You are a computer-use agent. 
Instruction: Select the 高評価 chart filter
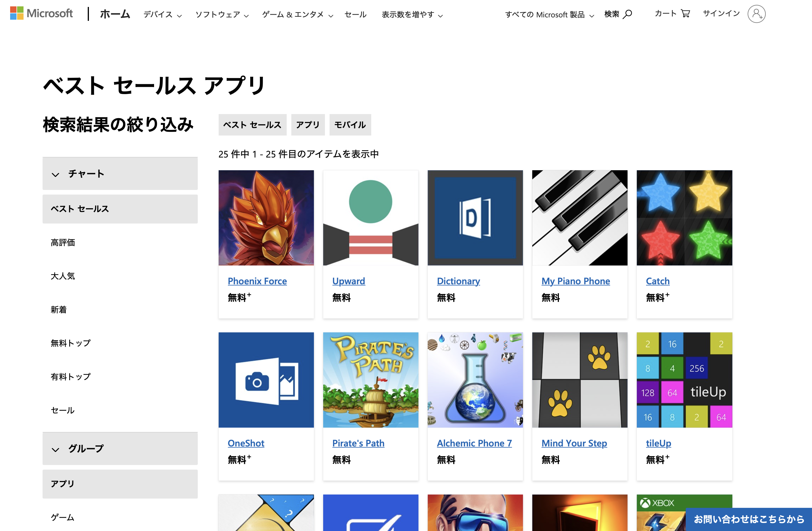[63, 242]
